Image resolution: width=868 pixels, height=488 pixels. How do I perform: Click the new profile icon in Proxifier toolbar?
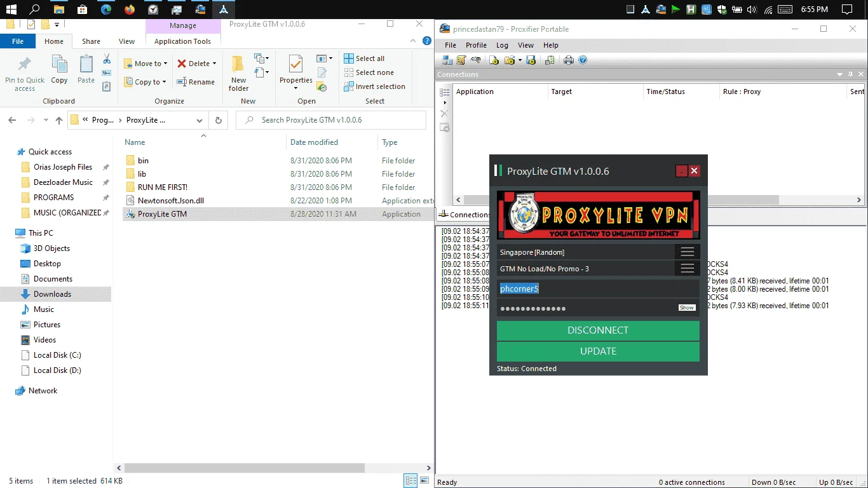click(x=494, y=60)
